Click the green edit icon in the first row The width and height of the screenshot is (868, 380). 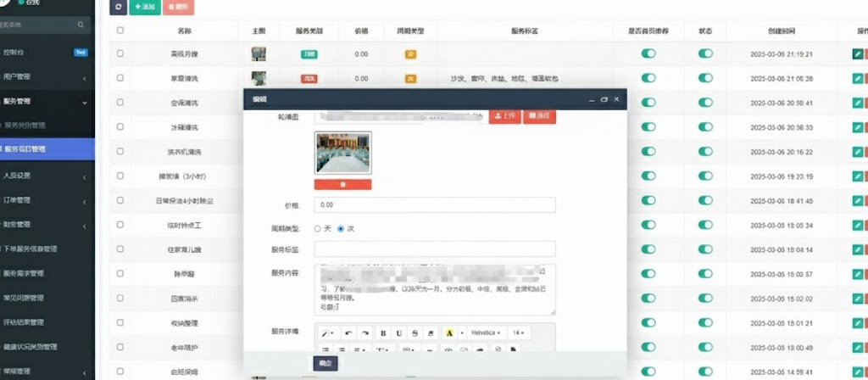pyautogui.click(x=857, y=53)
